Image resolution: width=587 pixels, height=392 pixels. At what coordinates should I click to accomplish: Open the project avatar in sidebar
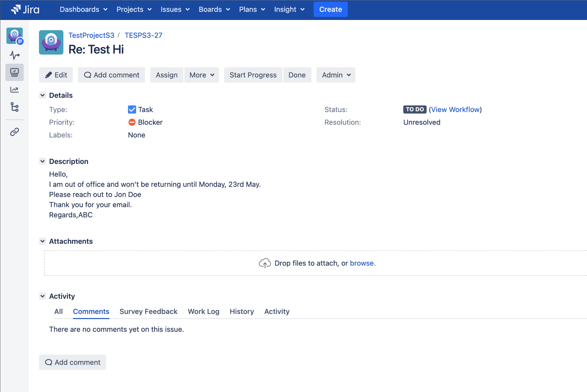point(14,36)
